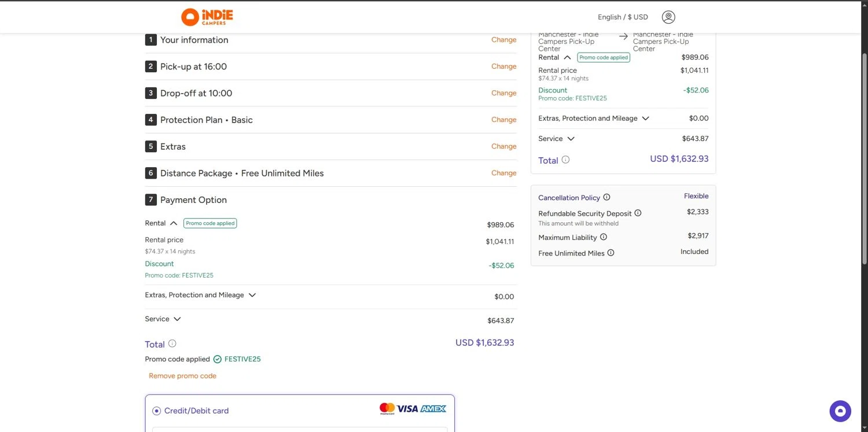Click USD $1,632.93 total in Payment Option
The height and width of the screenshot is (432, 868).
485,342
